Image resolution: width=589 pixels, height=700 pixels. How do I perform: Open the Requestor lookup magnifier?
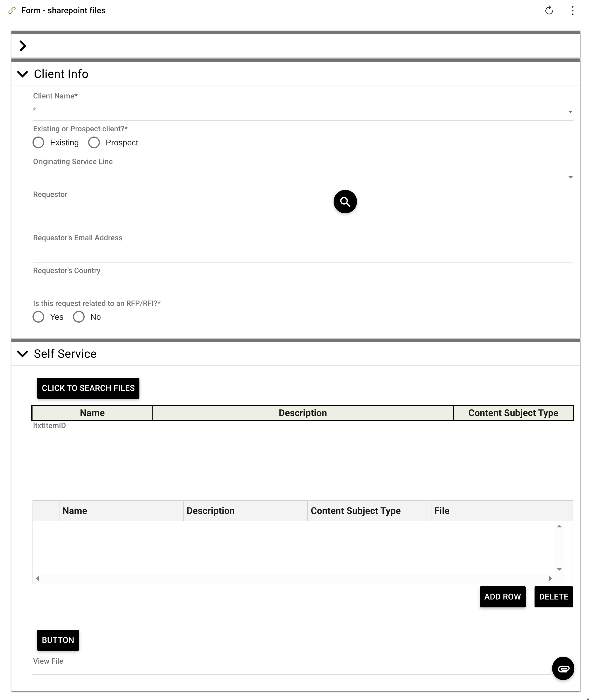(345, 202)
